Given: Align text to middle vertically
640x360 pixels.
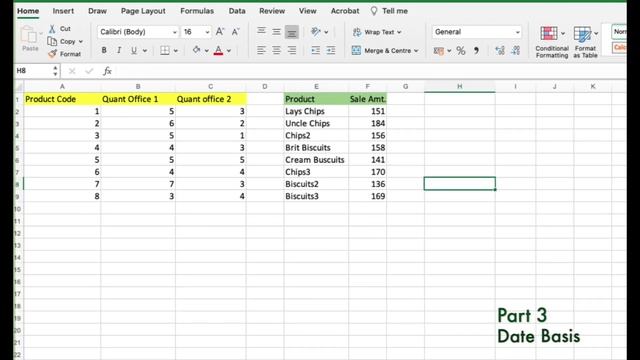Looking at the screenshot, I should point(276,32).
